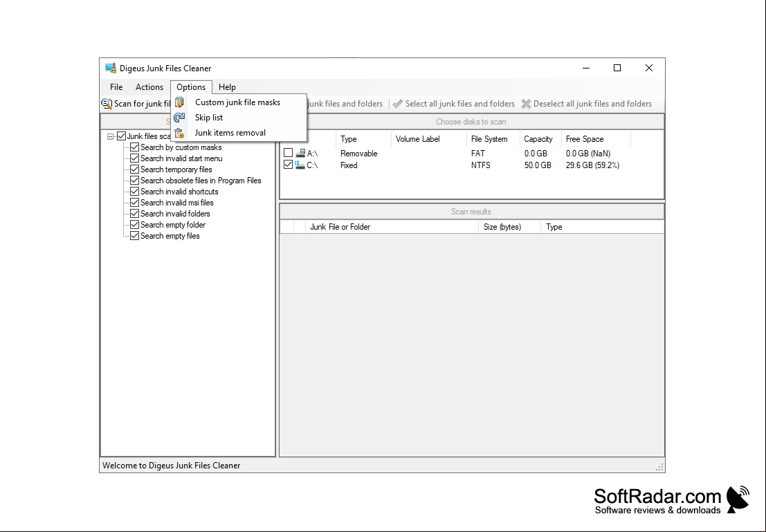766x532 pixels.
Task: Open the Help menu
Action: point(227,87)
